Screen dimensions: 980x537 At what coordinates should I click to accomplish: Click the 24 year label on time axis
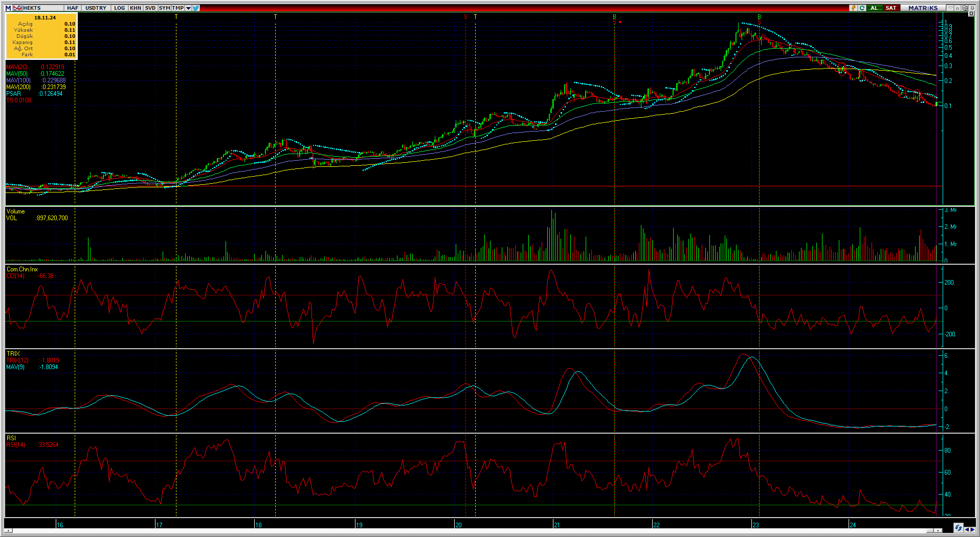coord(853,525)
